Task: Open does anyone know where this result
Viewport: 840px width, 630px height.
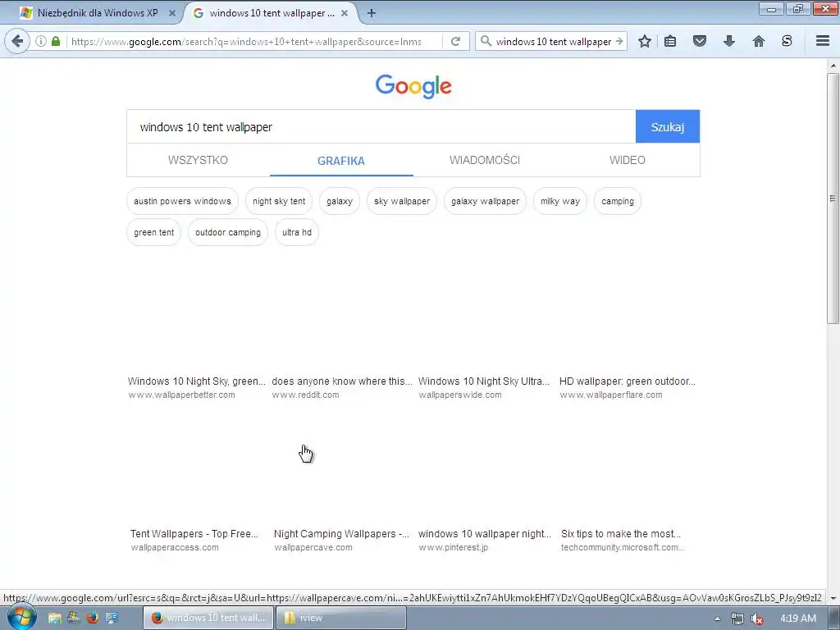Action: [342, 381]
